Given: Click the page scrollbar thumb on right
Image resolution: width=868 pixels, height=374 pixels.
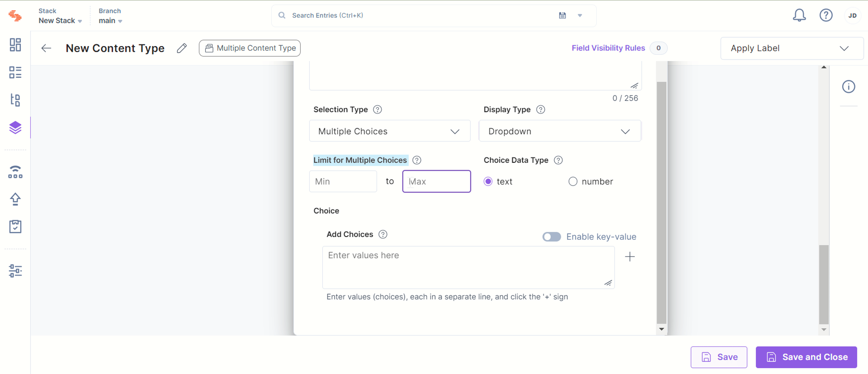Looking at the screenshot, I should click(x=823, y=285).
